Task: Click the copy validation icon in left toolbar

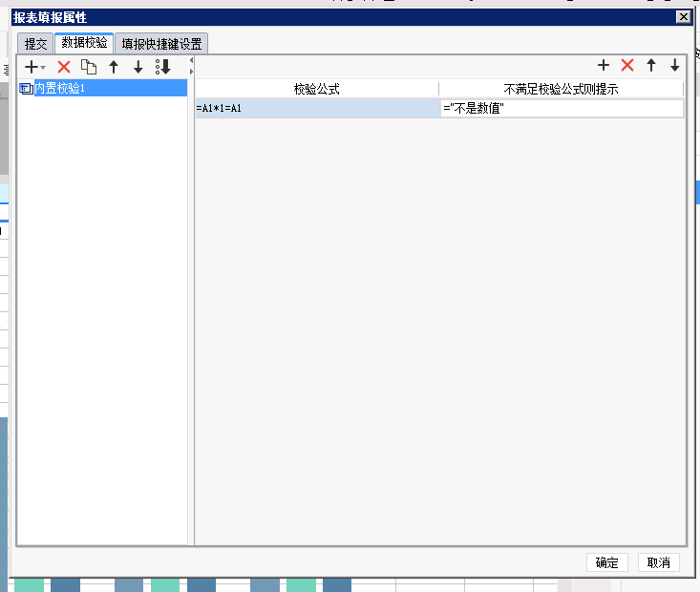Action: (89, 67)
